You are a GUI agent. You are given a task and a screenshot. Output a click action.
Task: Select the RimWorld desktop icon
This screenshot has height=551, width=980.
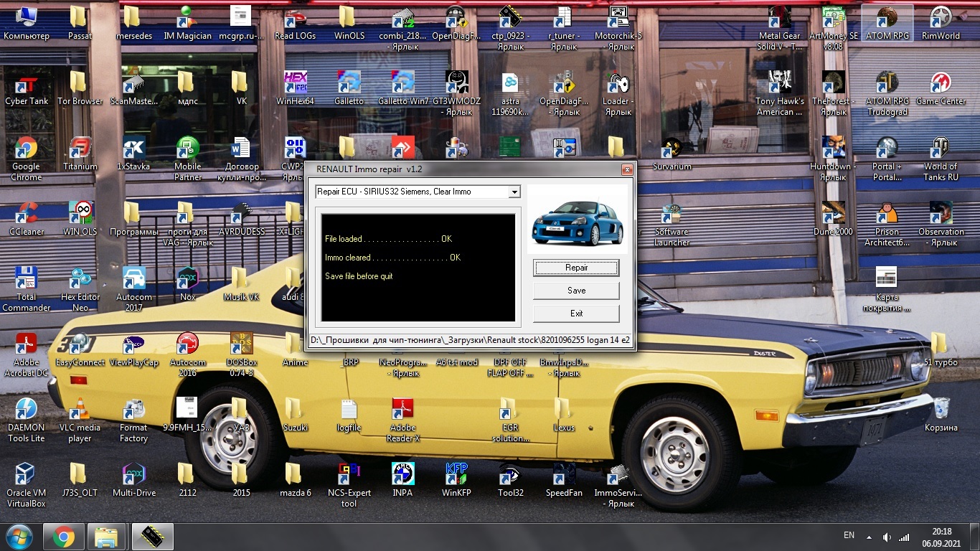[941, 23]
